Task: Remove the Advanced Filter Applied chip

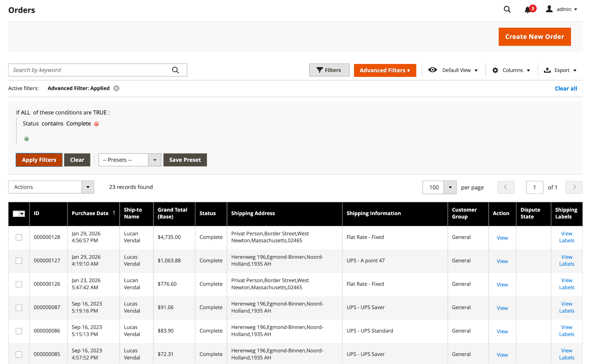Action: pyautogui.click(x=116, y=88)
